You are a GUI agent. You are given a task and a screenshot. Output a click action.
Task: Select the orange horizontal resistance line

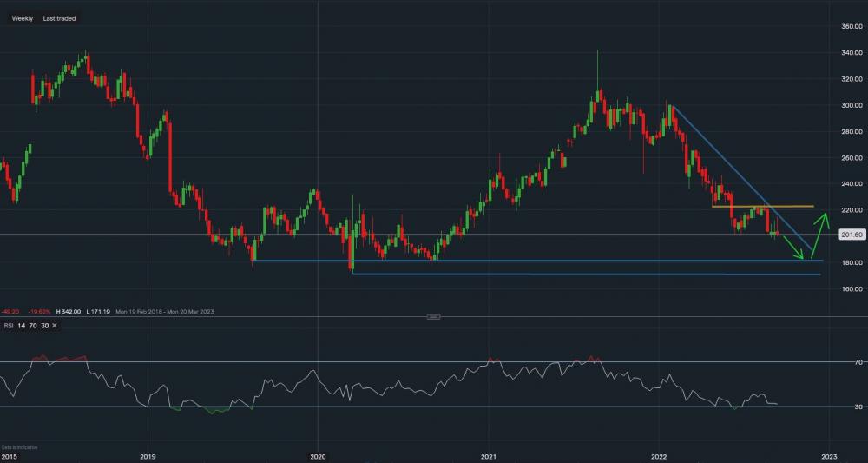tap(764, 207)
